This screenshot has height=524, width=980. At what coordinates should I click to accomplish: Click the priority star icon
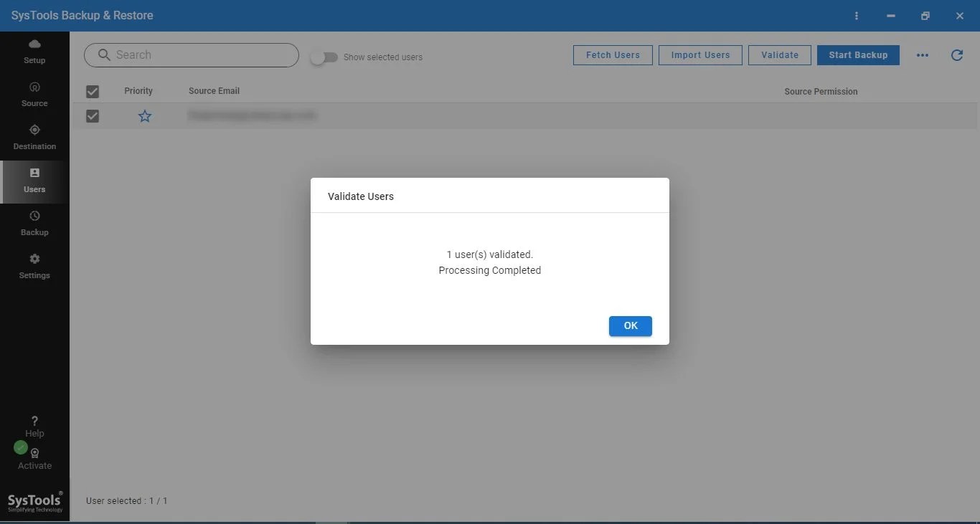point(145,116)
